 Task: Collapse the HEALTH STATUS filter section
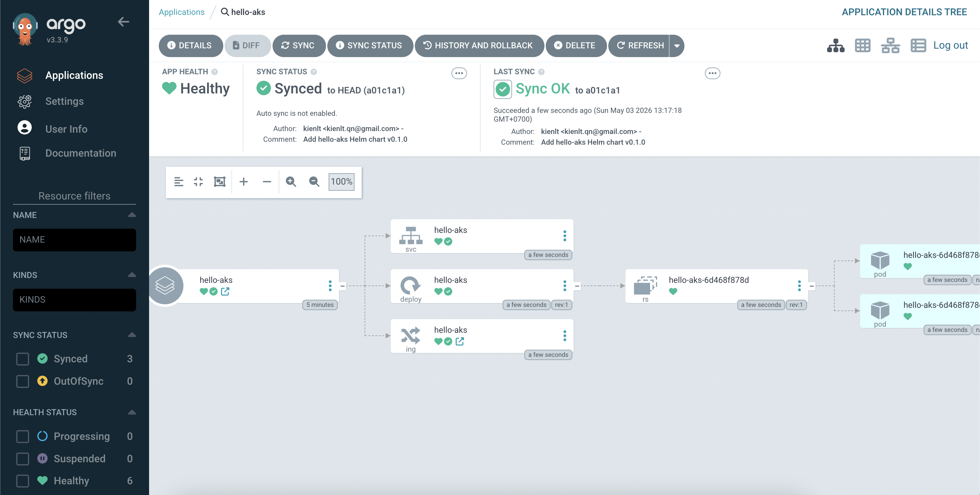(x=132, y=412)
